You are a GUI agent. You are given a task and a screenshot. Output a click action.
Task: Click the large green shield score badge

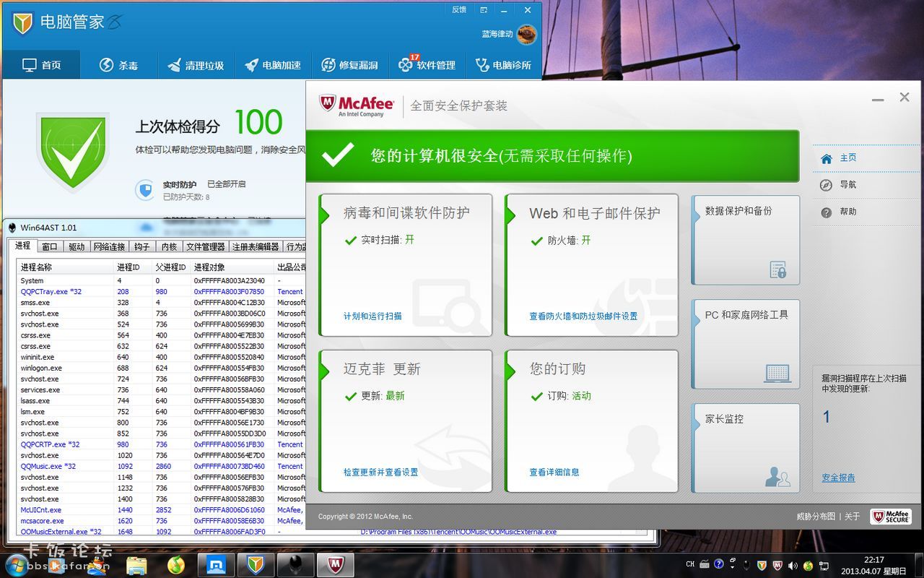tap(72, 151)
